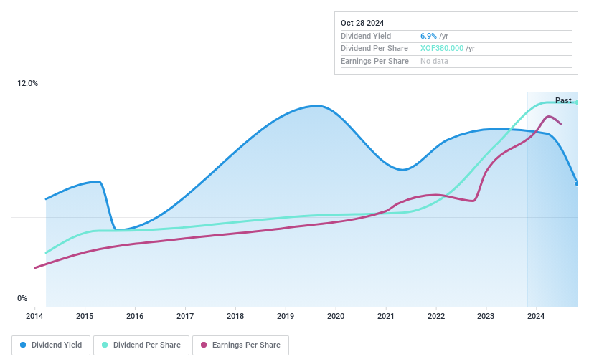This screenshot has height=364, width=589.
Task: Click the Past label on chart
Action: pos(563,100)
